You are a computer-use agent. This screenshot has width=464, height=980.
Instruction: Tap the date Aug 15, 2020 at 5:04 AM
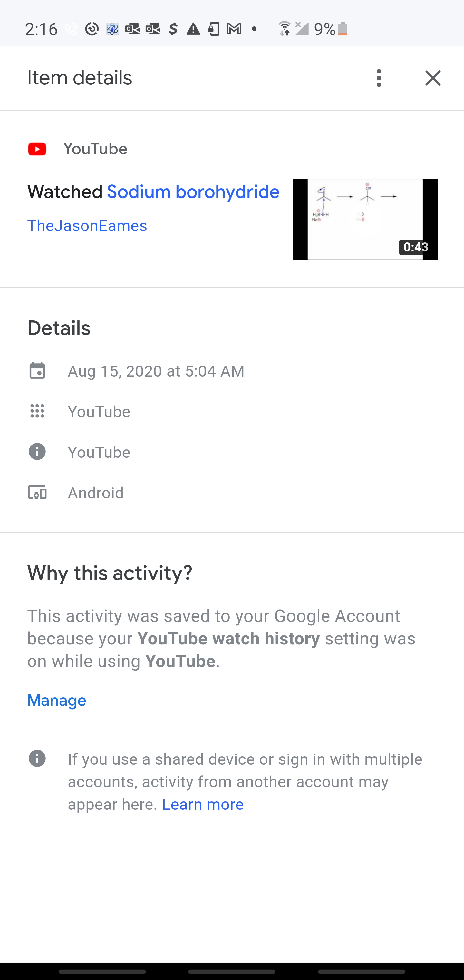(156, 371)
